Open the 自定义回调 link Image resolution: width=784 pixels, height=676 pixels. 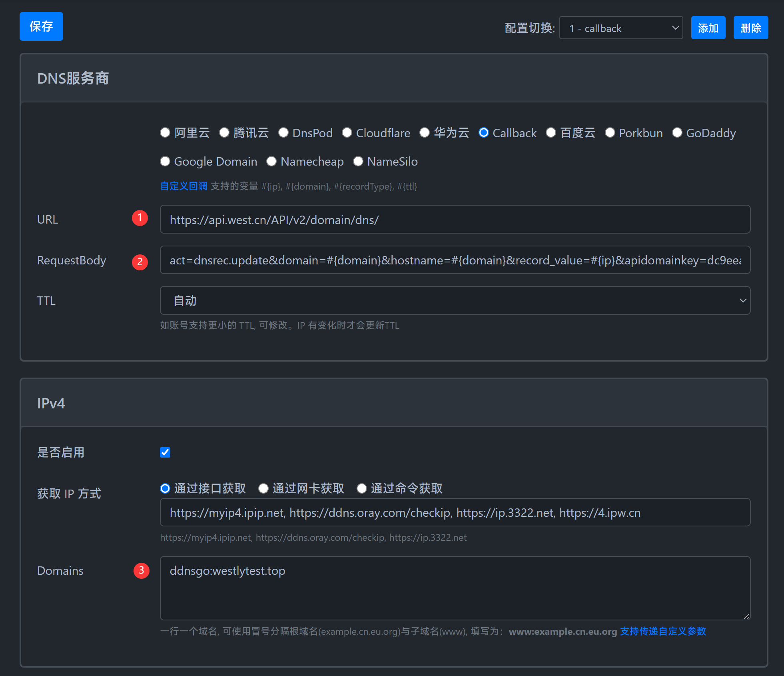(184, 186)
